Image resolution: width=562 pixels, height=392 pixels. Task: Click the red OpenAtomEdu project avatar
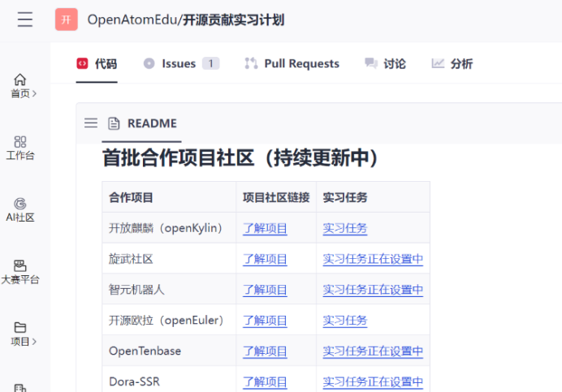pyautogui.click(x=67, y=19)
